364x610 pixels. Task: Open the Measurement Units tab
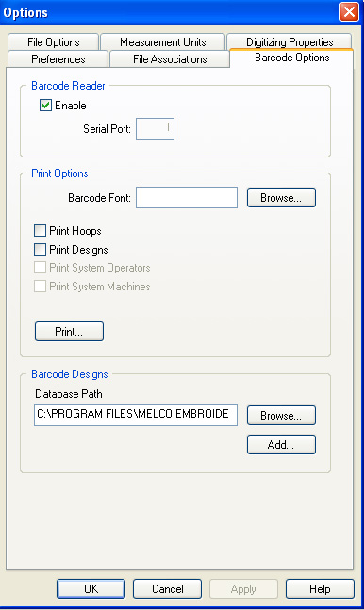point(162,41)
